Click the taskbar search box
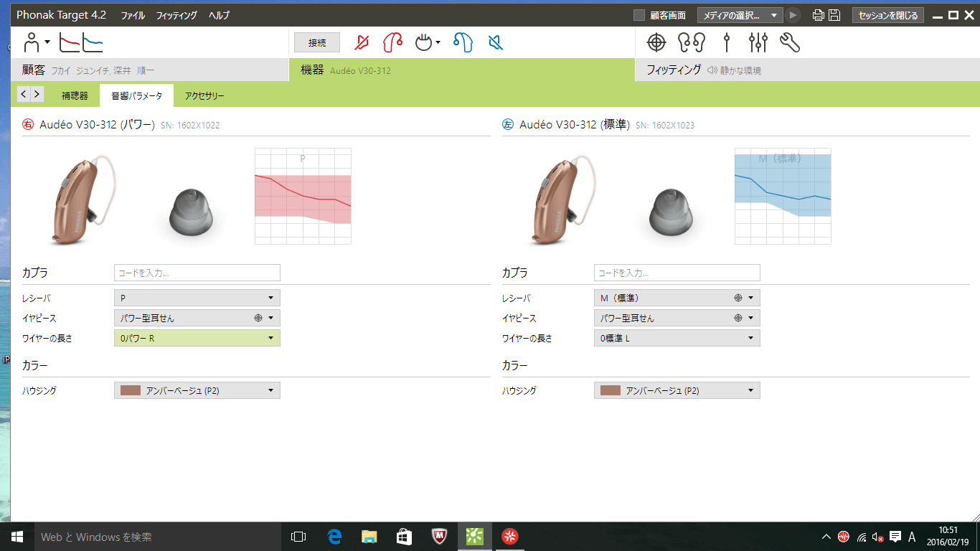Screen dimensions: 980x551 [158, 536]
